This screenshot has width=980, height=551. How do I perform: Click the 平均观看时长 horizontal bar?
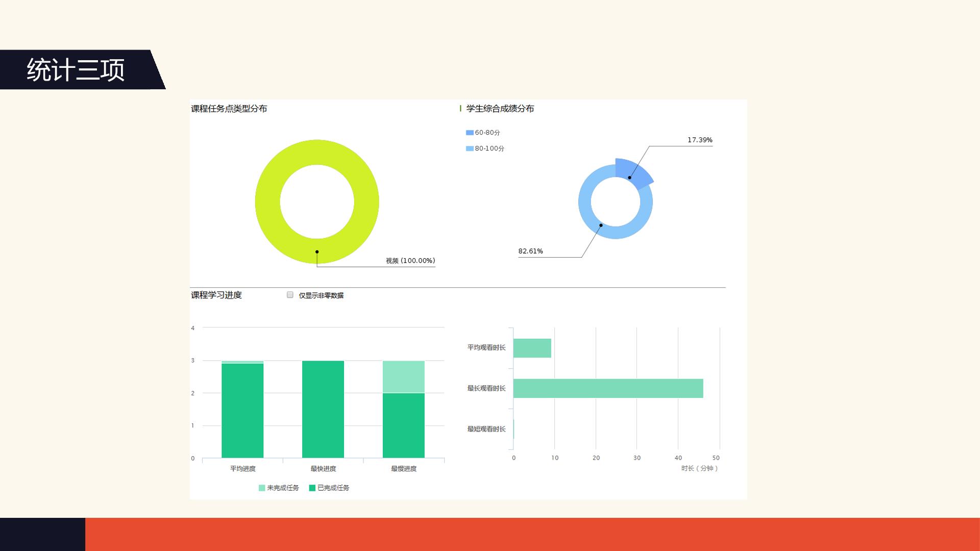tap(532, 348)
